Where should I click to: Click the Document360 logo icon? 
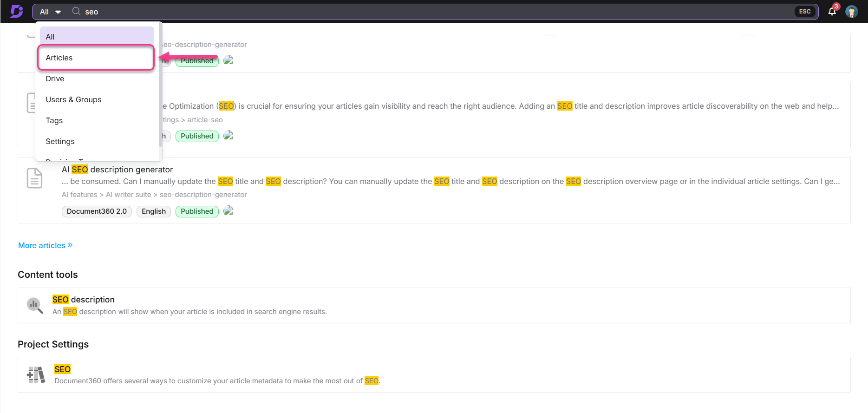click(17, 11)
